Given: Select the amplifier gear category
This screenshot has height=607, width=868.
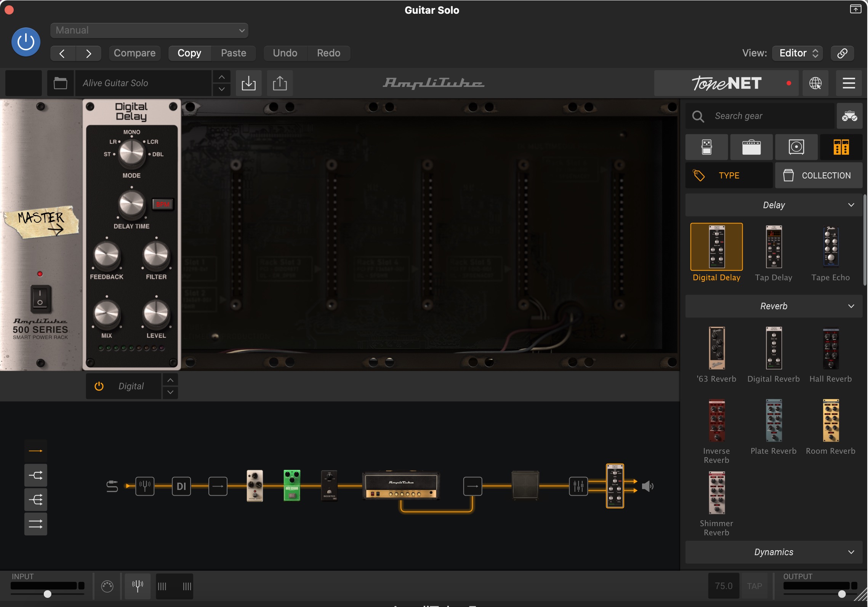Looking at the screenshot, I should coord(751,147).
